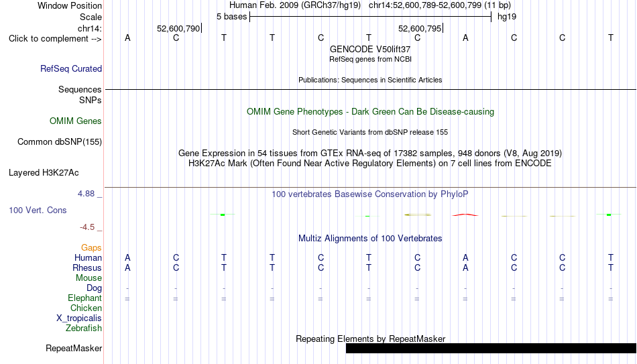Click the Sequences label on the left
Image resolution: width=637 pixels, height=364 pixels.
pyautogui.click(x=80, y=89)
